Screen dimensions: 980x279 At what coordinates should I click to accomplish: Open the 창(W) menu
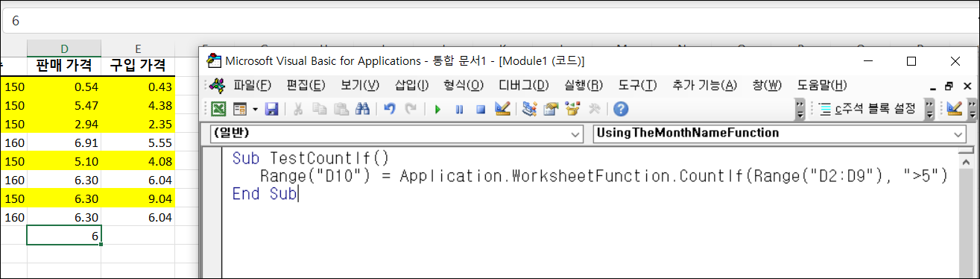[x=767, y=85]
